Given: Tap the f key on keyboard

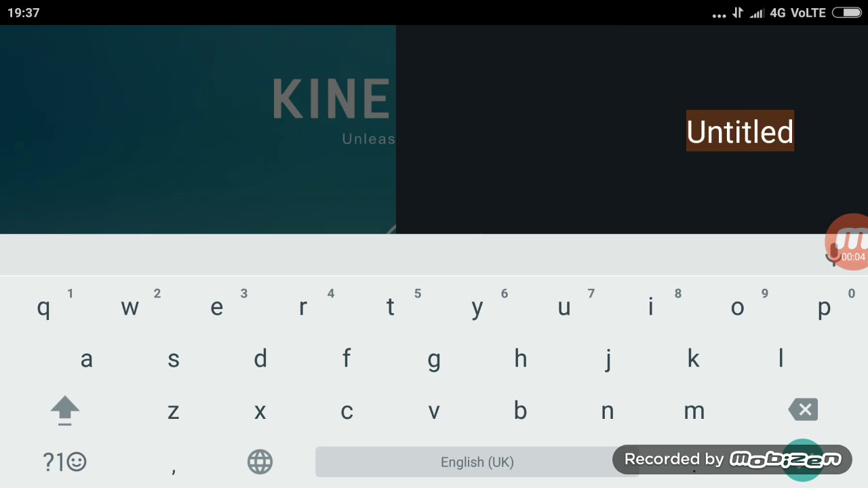Looking at the screenshot, I should coord(347,359).
